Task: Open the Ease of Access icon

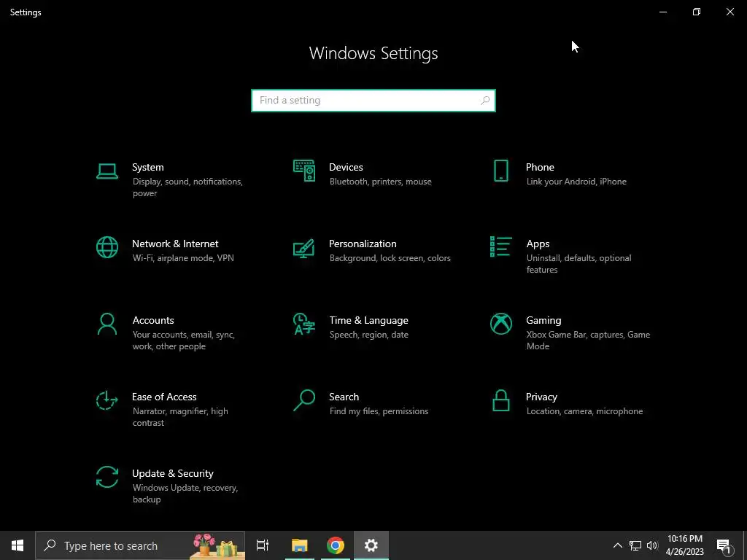Action: click(107, 400)
